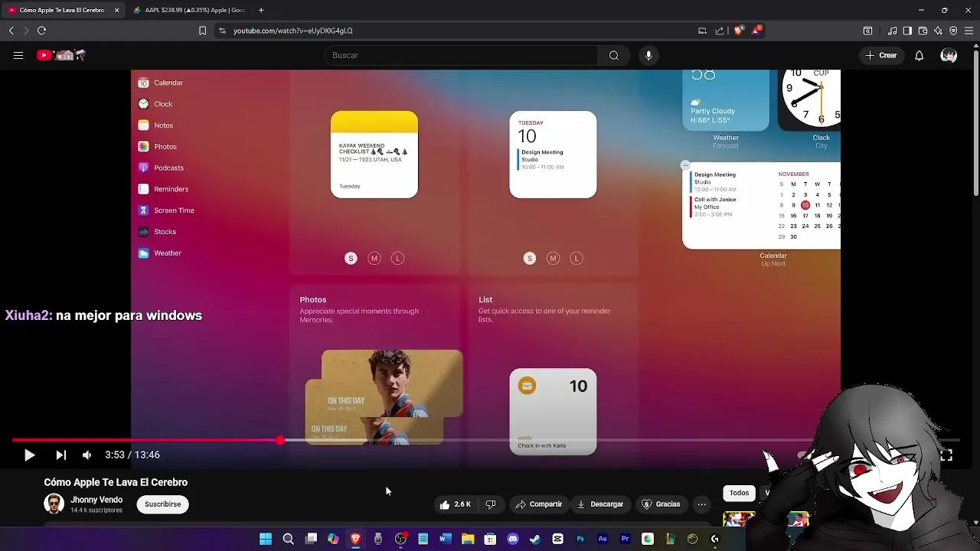This screenshot has height=551, width=980.
Task: Select Podcasts in the video's widget list
Action: pyautogui.click(x=161, y=168)
